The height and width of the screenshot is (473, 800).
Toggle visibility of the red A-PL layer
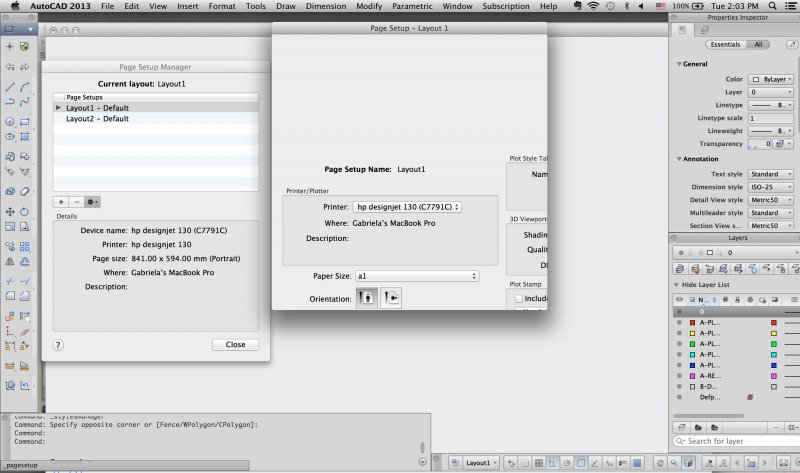[x=679, y=322]
